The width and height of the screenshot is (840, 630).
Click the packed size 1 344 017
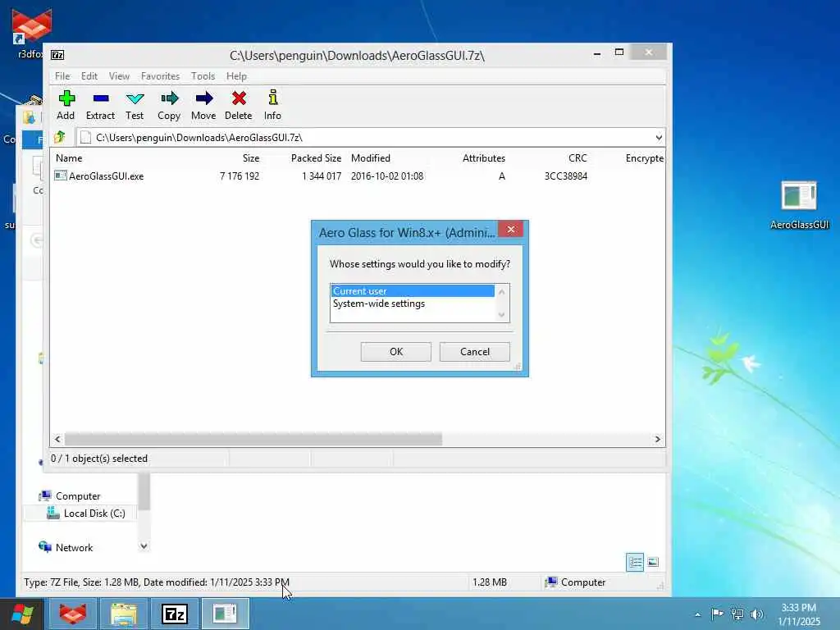click(x=322, y=176)
